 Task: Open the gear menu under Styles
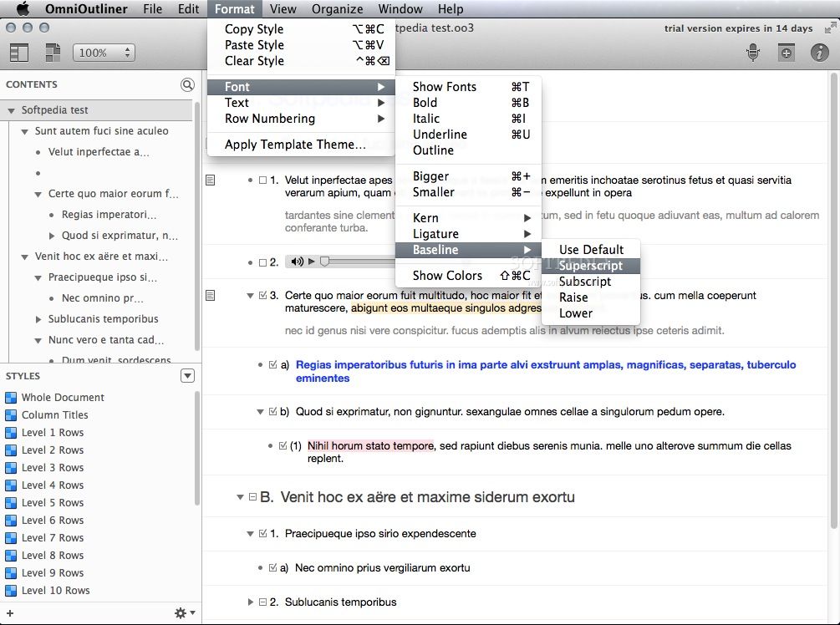[184, 613]
